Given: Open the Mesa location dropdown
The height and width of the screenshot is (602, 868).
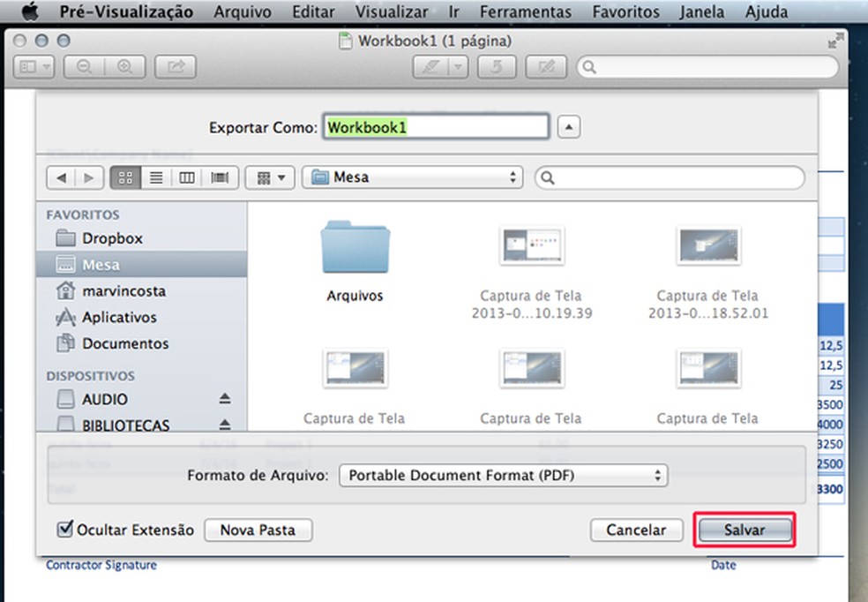Looking at the screenshot, I should (412, 177).
